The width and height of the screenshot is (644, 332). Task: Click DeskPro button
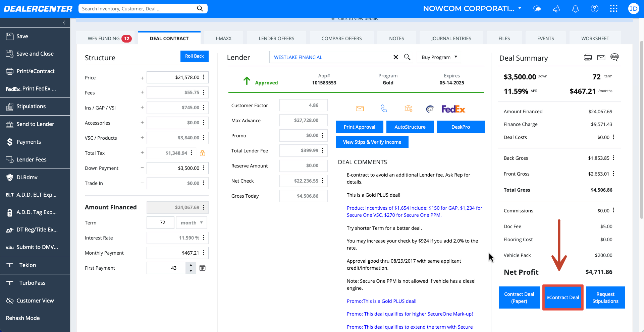coord(461,127)
